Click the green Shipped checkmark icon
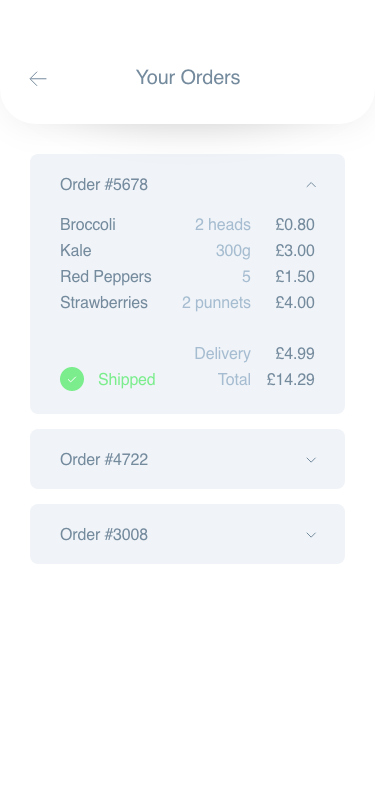 click(72, 379)
